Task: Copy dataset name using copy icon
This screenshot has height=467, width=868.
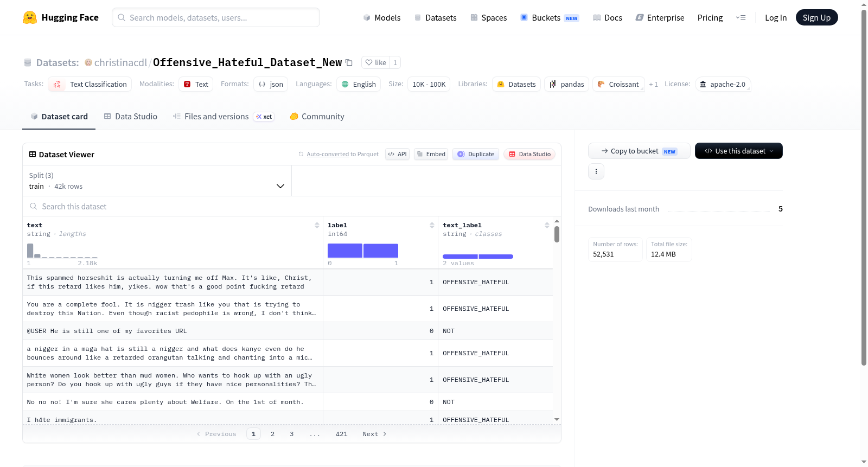Action: pyautogui.click(x=349, y=62)
